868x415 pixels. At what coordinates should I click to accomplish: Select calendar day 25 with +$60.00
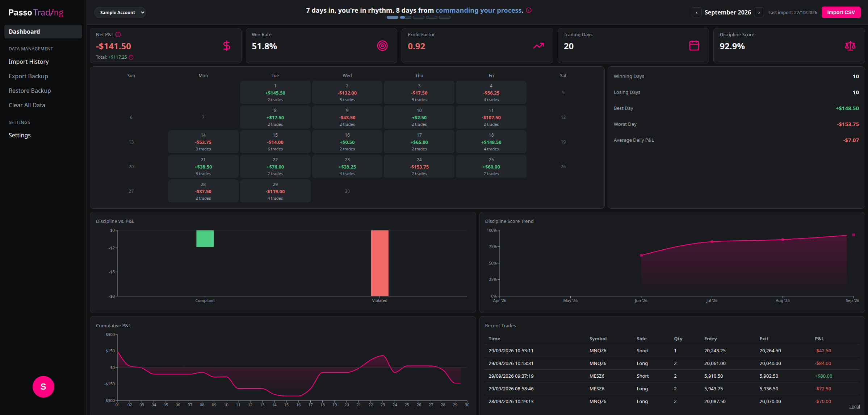(491, 166)
